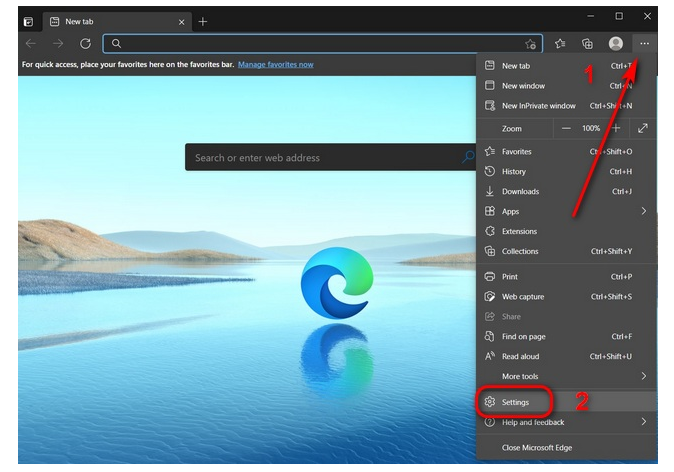
Task: Click the refresh page icon
Action: tap(86, 44)
